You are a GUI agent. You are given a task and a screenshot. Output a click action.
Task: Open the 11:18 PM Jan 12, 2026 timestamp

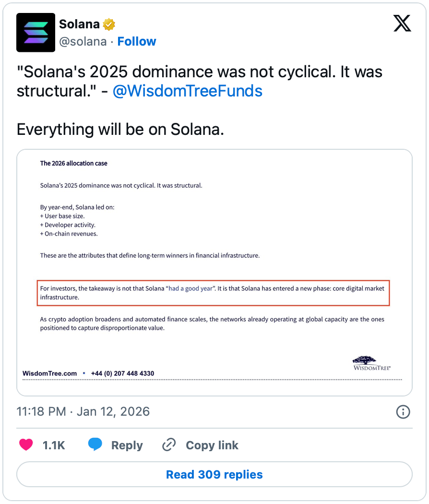(x=83, y=411)
